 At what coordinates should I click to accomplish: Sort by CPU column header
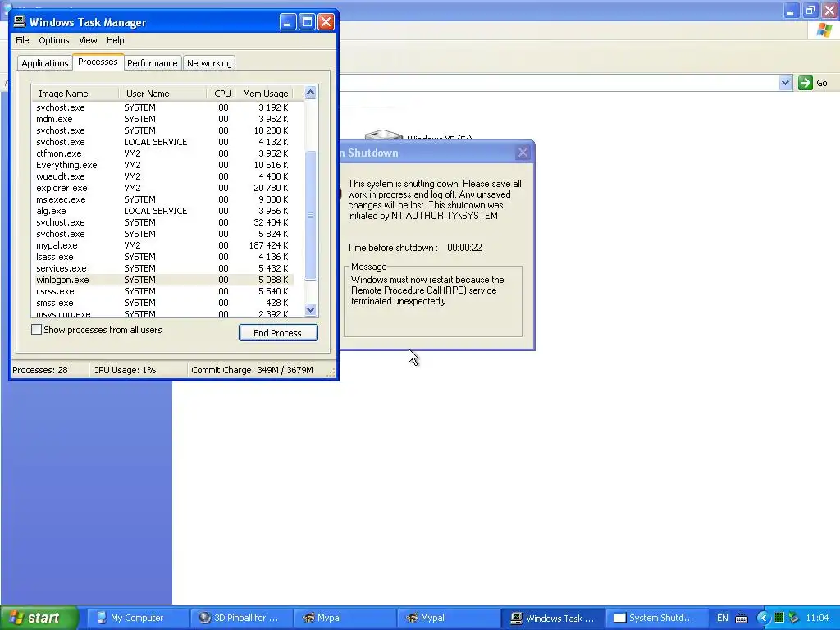pyautogui.click(x=221, y=94)
